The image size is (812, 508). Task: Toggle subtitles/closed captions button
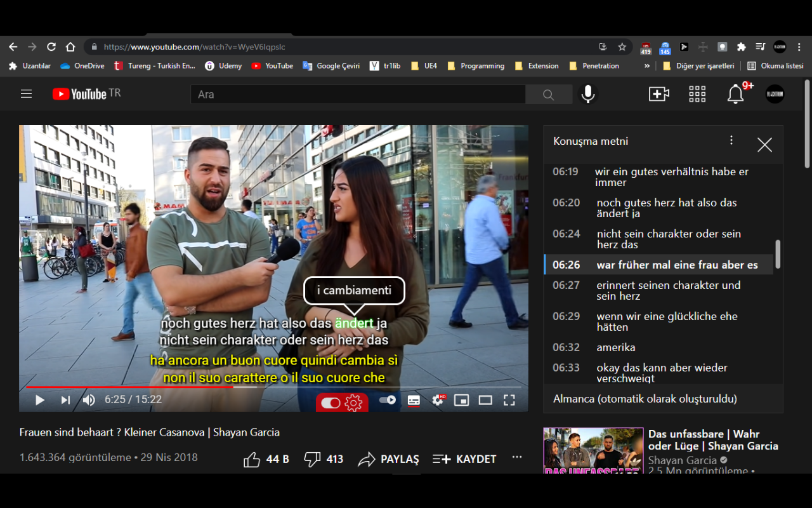click(x=414, y=400)
